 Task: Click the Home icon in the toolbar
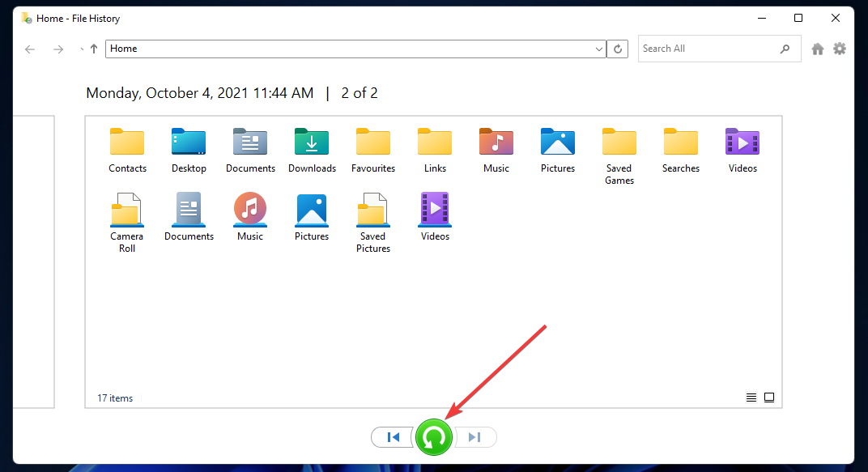coord(818,49)
